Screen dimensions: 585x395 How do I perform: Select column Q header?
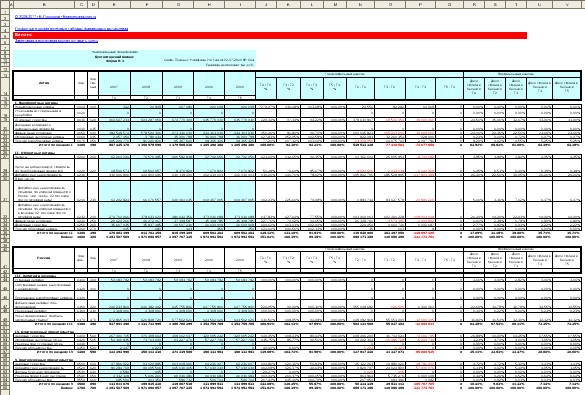coord(449,4)
